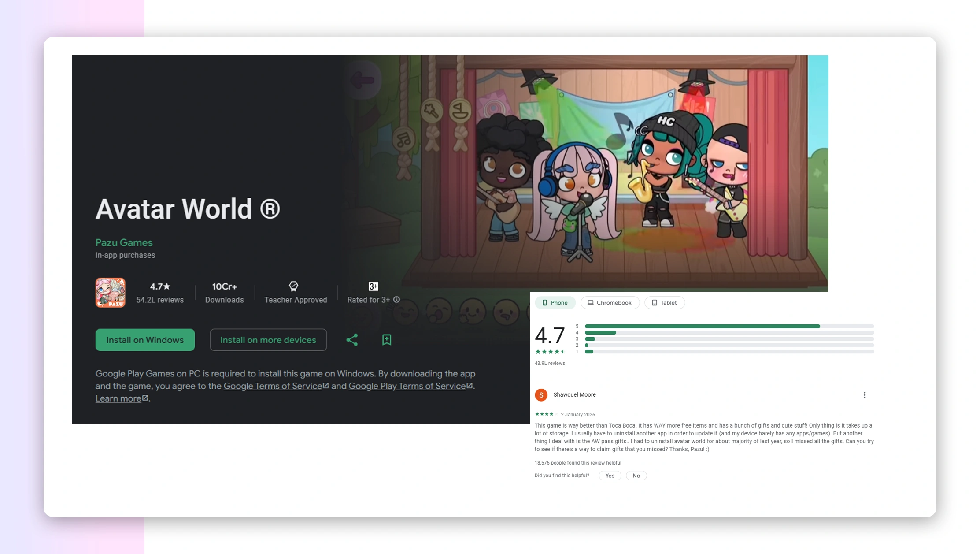Click Install on more devices
The image size is (980, 554).
point(268,340)
